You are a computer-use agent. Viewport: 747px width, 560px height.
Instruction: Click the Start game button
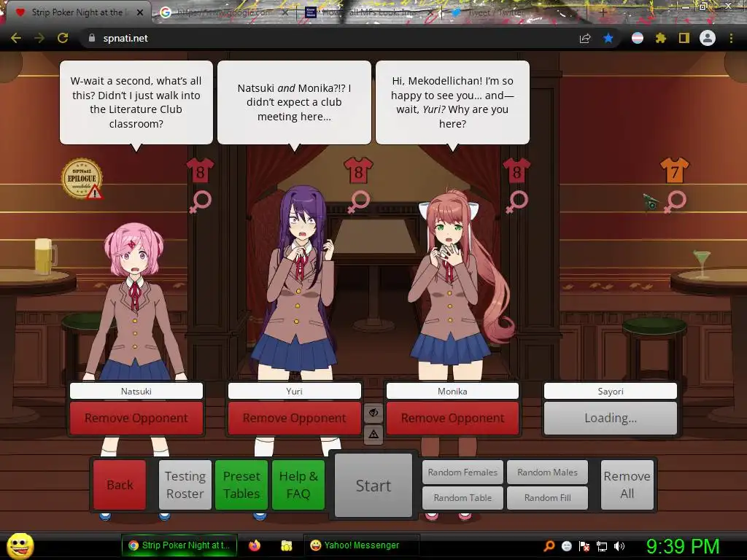tap(373, 485)
